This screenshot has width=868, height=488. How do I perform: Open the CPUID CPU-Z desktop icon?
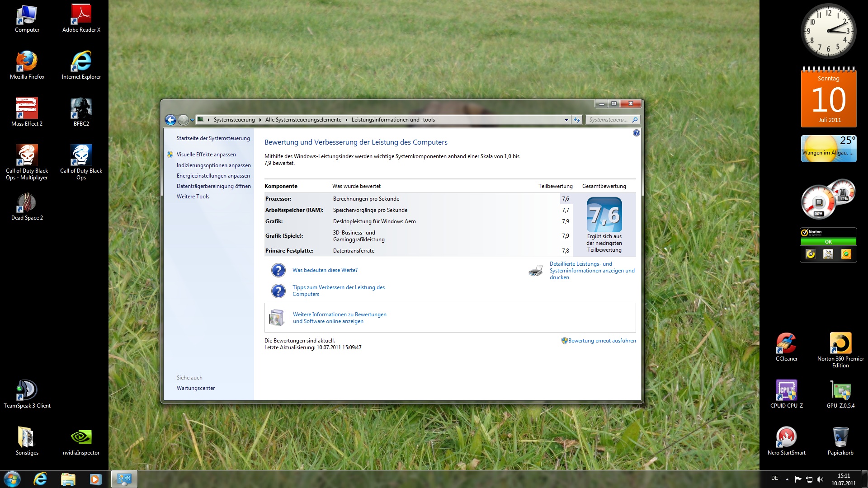tap(786, 390)
